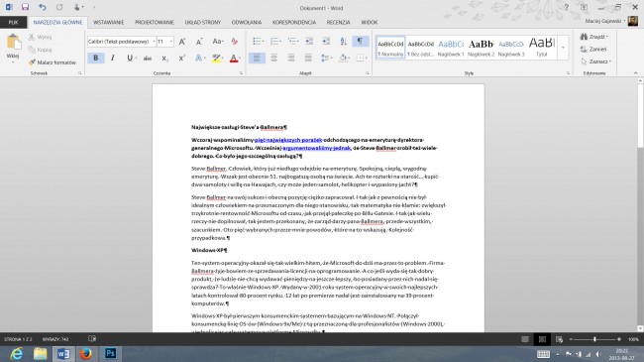Toggle align left paragraph button
Image resolution: width=644 pixels, height=362 pixels.
pyautogui.click(x=257, y=58)
